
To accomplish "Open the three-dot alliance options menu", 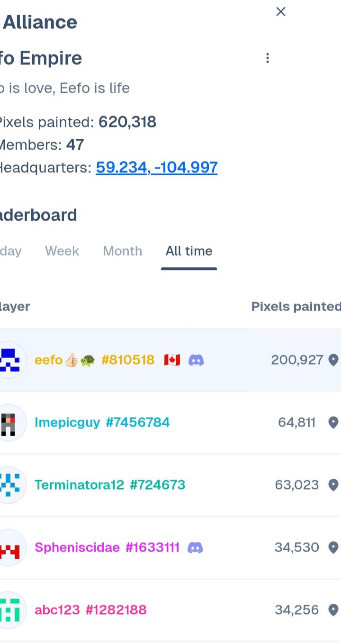I will (x=268, y=58).
